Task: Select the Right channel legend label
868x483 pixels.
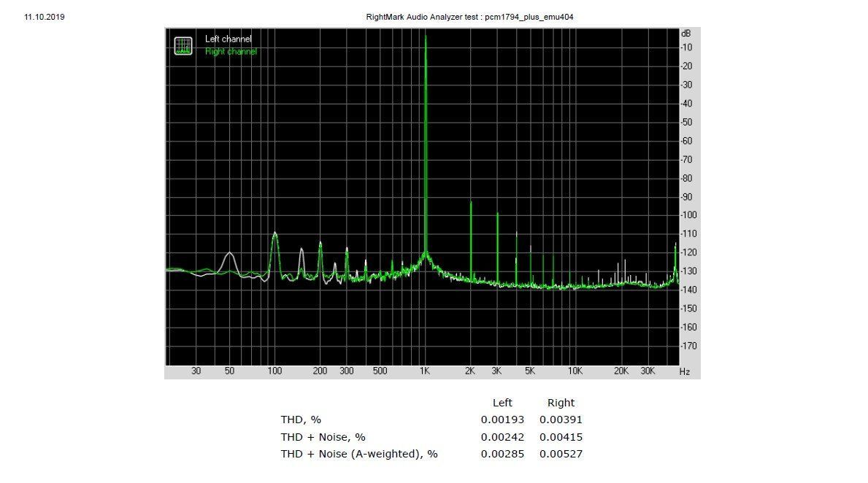Action: [231, 52]
